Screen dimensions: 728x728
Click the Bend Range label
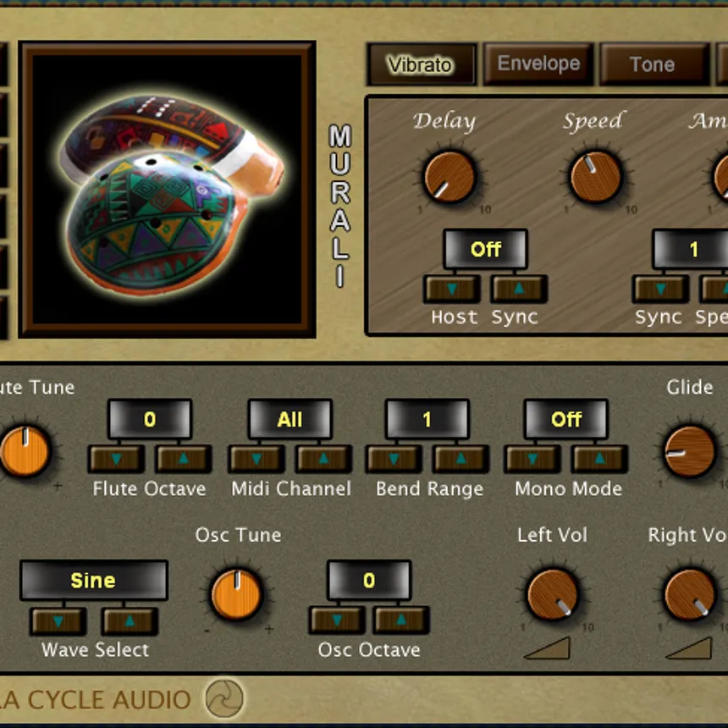coord(429,489)
